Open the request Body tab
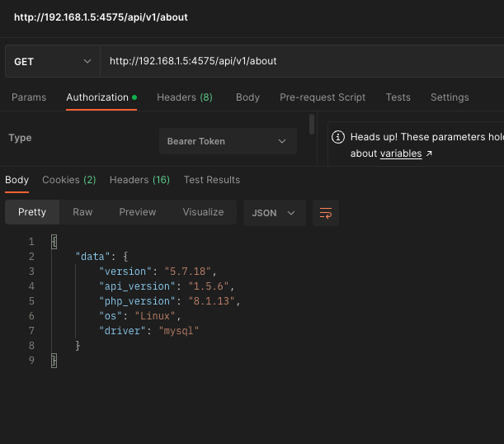This screenshot has height=444, width=504. [247, 97]
